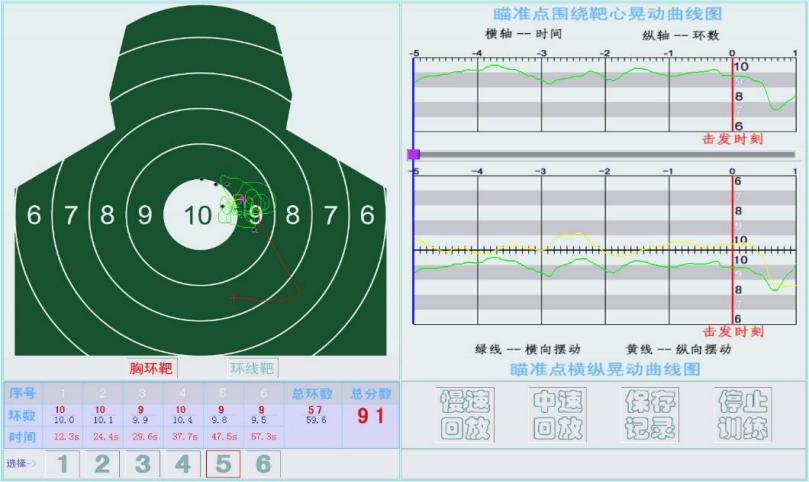Click the 总环数 total rings value 57
The height and width of the screenshot is (482, 809).
pyautogui.click(x=315, y=410)
